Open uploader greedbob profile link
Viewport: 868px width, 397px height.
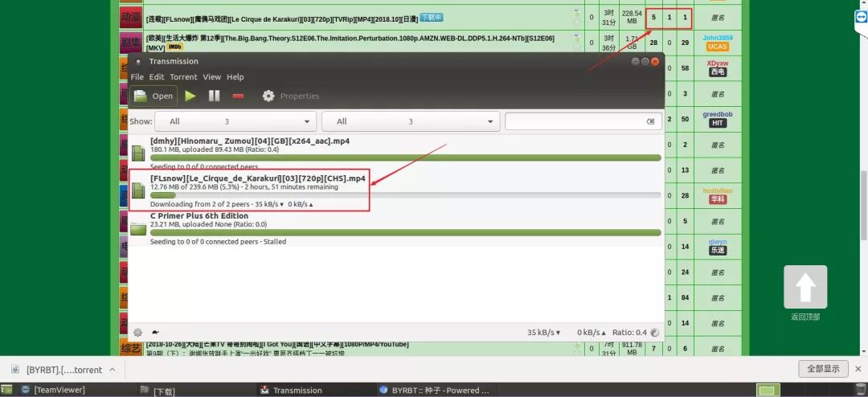point(718,114)
